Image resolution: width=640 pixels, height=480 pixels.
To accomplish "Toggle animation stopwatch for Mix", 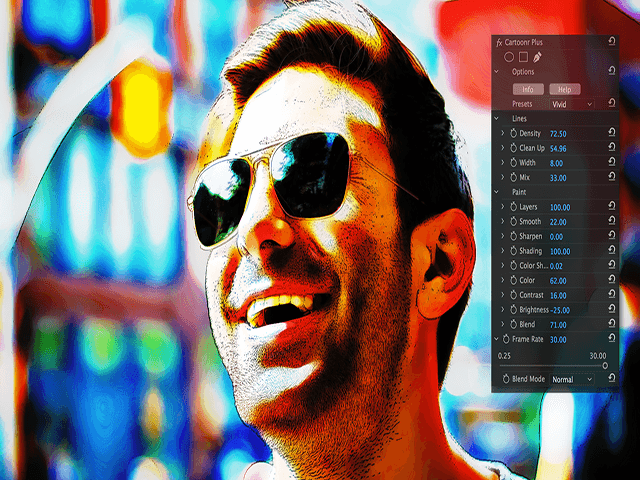I will 513,178.
